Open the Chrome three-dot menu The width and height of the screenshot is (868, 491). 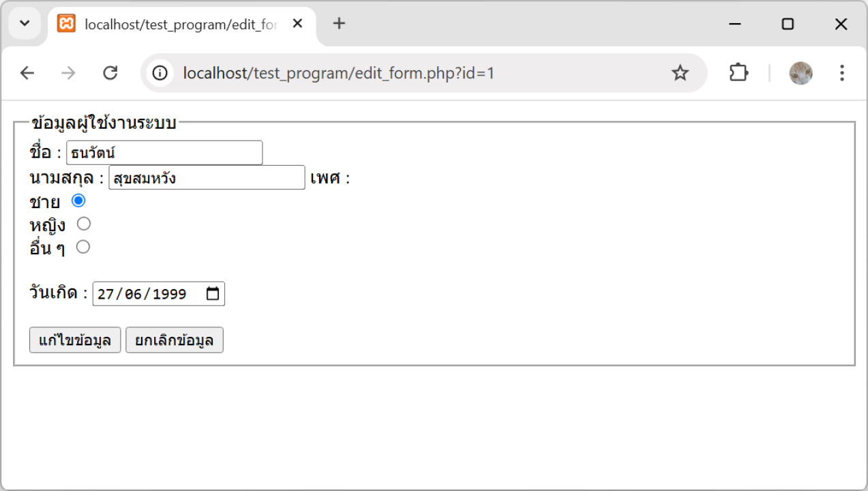pos(842,73)
